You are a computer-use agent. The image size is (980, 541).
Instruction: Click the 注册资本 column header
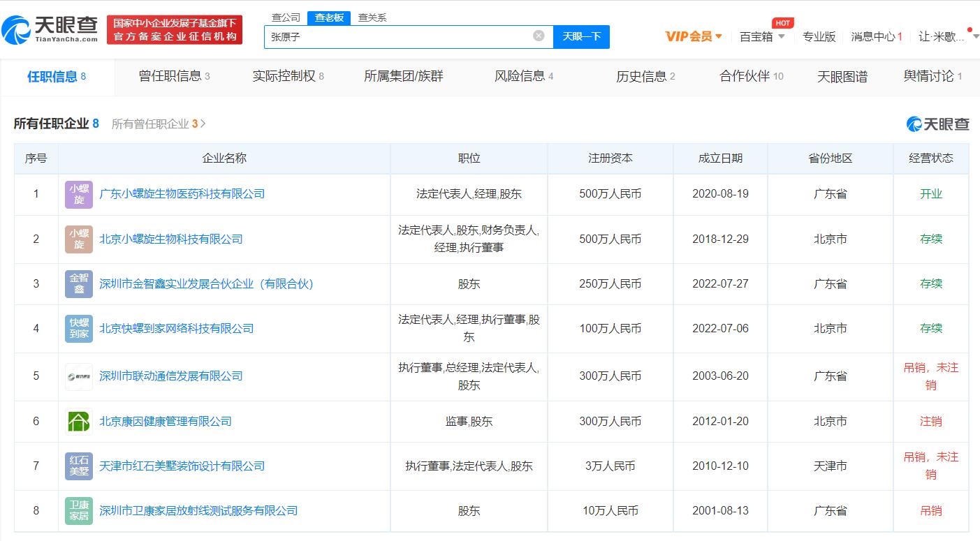(610, 158)
